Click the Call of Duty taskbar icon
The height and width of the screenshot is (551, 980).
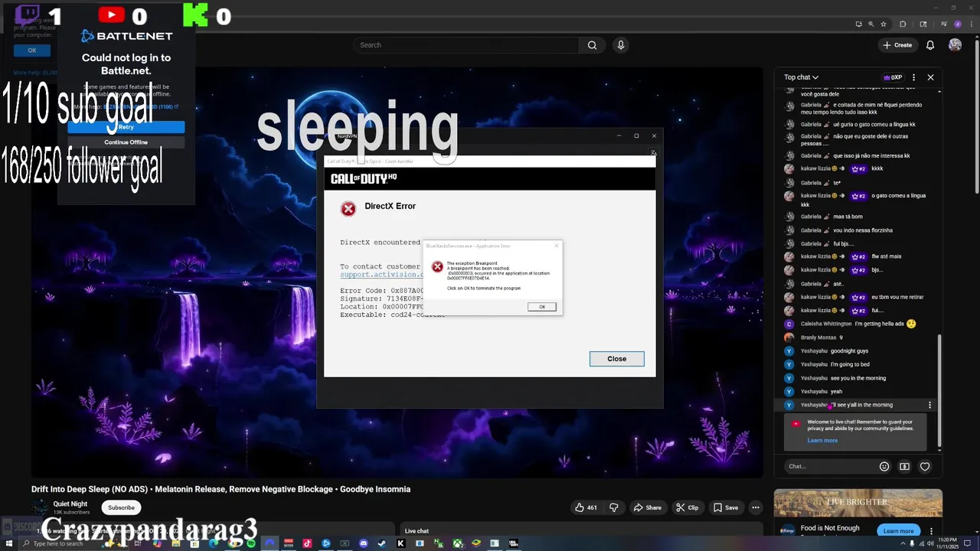[x=513, y=543]
